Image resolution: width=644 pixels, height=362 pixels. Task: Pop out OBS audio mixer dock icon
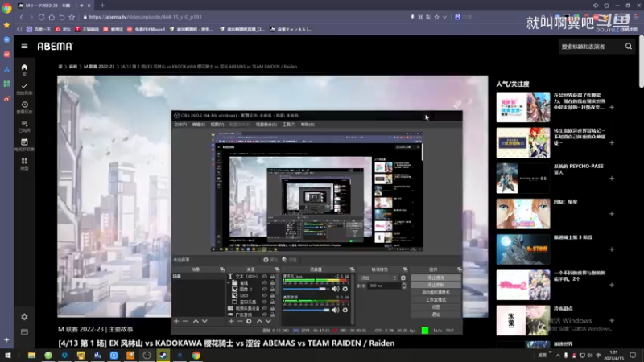(x=352, y=269)
